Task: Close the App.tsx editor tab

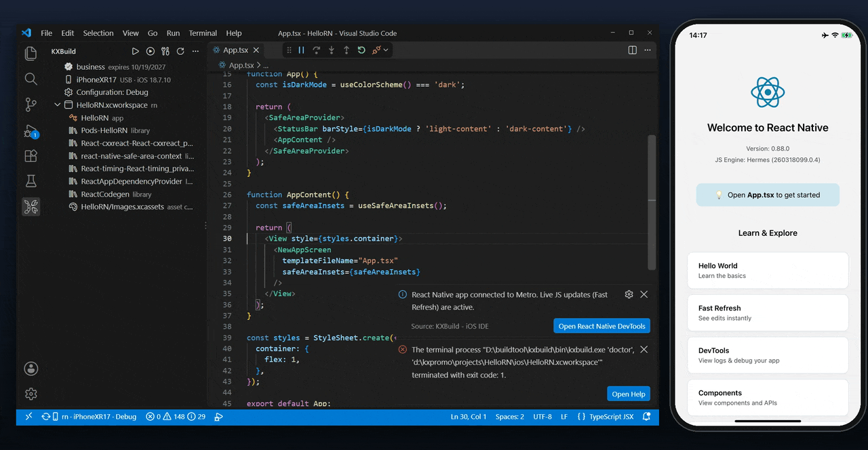Action: (256, 50)
